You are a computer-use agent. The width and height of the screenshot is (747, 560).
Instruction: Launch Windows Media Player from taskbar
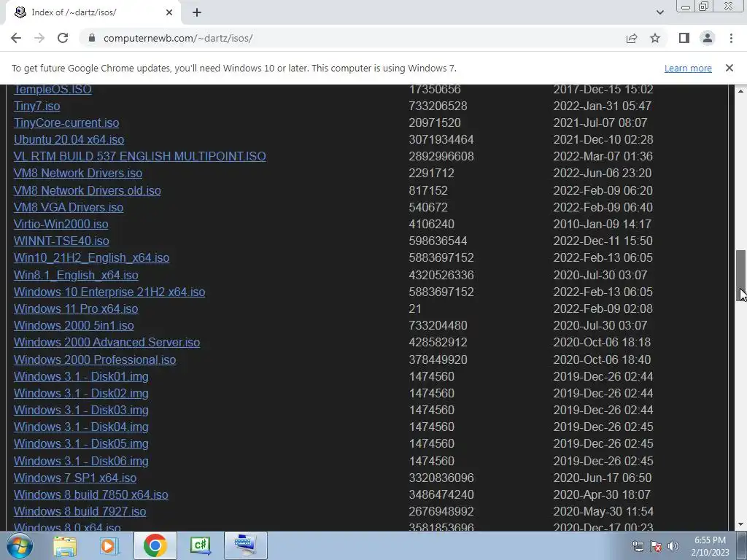[109, 545]
